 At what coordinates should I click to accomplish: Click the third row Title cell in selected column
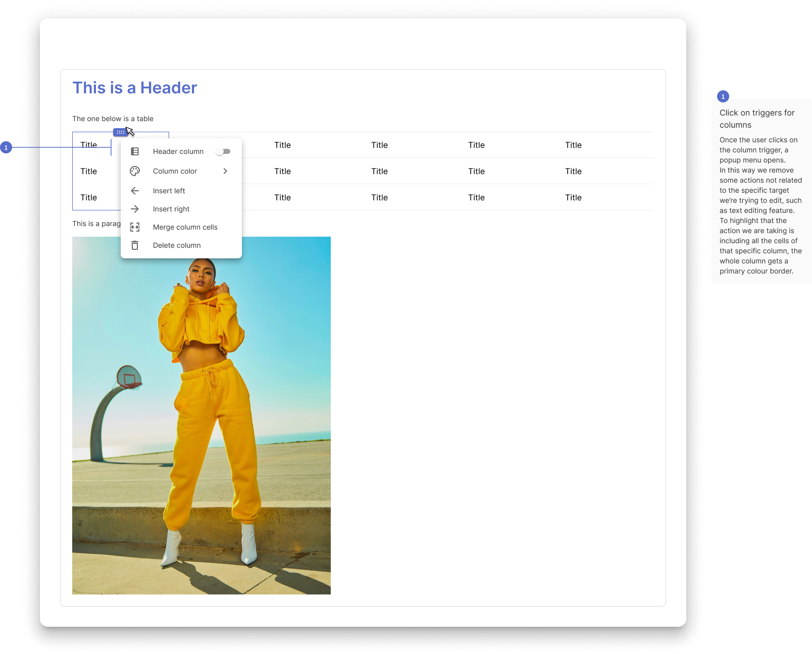89,197
